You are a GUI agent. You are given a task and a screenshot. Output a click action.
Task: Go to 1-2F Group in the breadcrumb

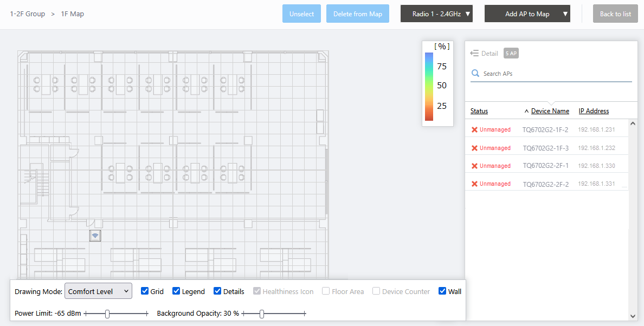tap(28, 14)
